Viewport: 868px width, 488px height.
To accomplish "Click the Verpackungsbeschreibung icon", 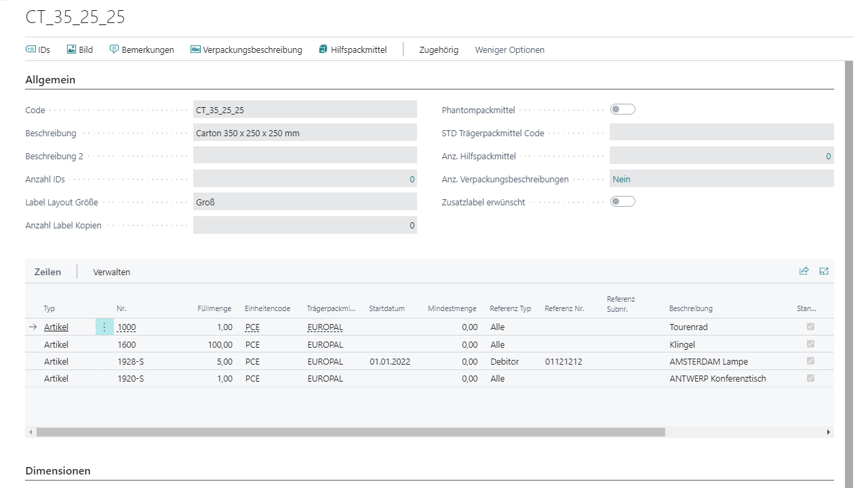I will 195,49.
